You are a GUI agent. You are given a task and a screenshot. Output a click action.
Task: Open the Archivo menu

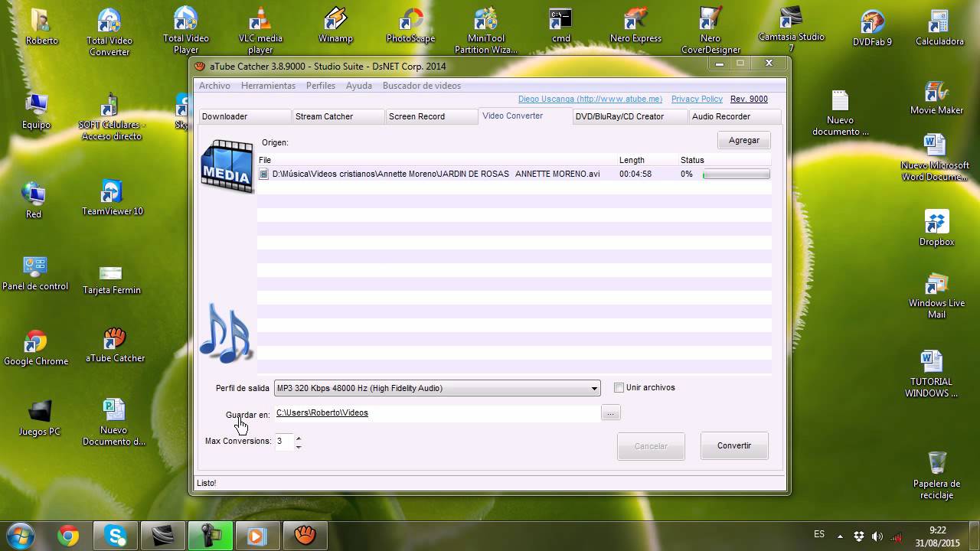click(x=214, y=86)
